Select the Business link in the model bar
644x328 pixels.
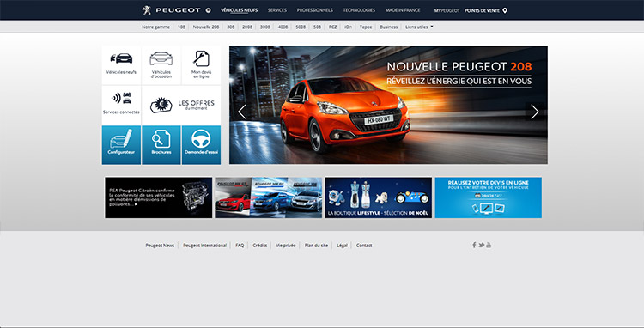point(388,27)
